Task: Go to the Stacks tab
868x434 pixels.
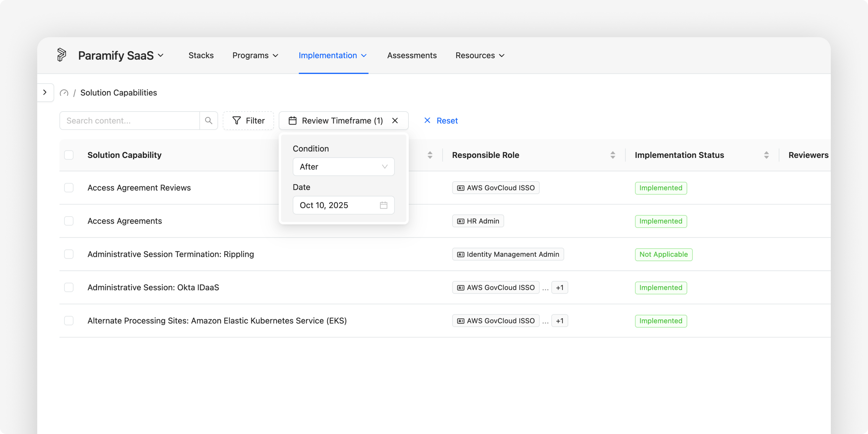Action: tap(201, 55)
